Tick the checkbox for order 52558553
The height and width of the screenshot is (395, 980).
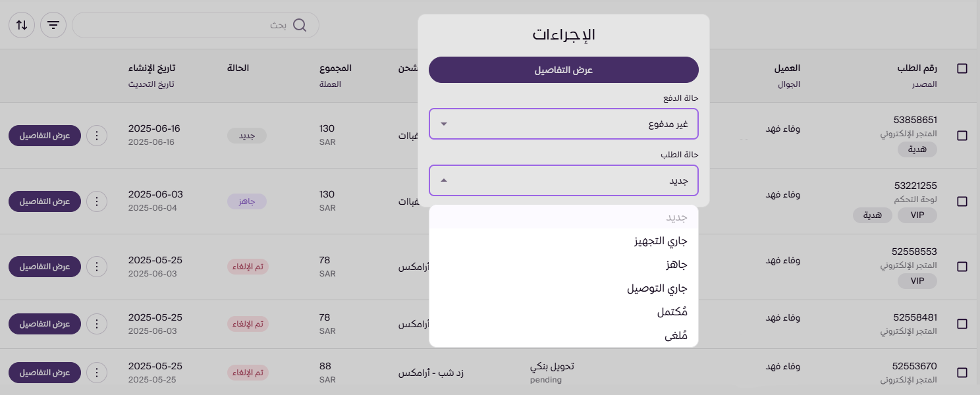point(962,267)
